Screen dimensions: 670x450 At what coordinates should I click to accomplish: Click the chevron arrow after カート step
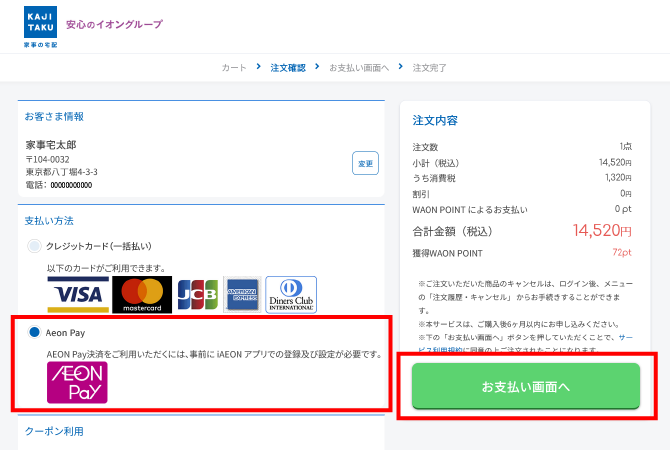click(259, 67)
